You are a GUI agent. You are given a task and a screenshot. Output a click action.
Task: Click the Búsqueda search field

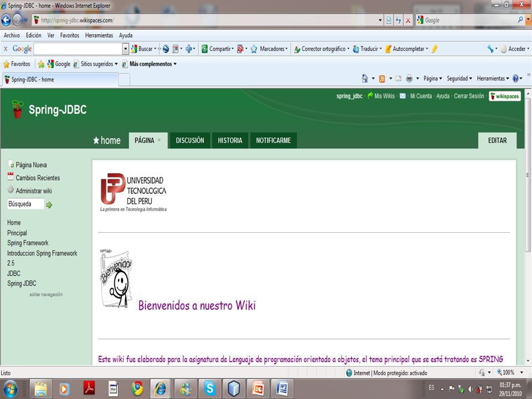coord(25,204)
